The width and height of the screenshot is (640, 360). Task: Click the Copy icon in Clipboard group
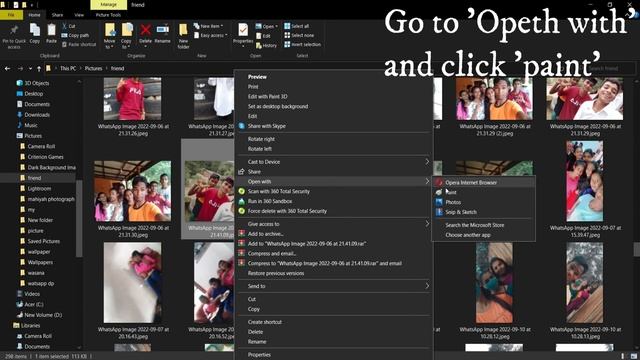(35, 30)
